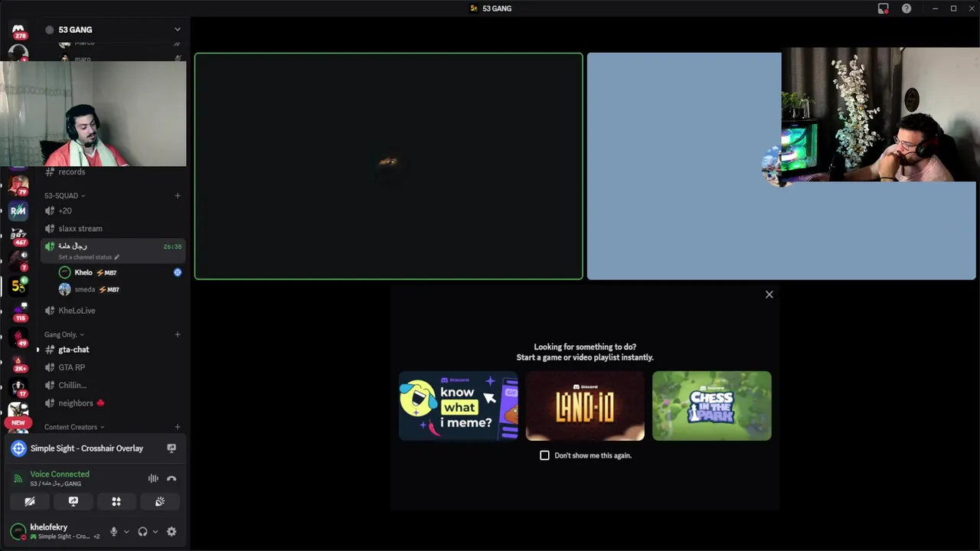The height and width of the screenshot is (551, 980).
Task: Close the activities suggestion panel
Action: tap(769, 295)
